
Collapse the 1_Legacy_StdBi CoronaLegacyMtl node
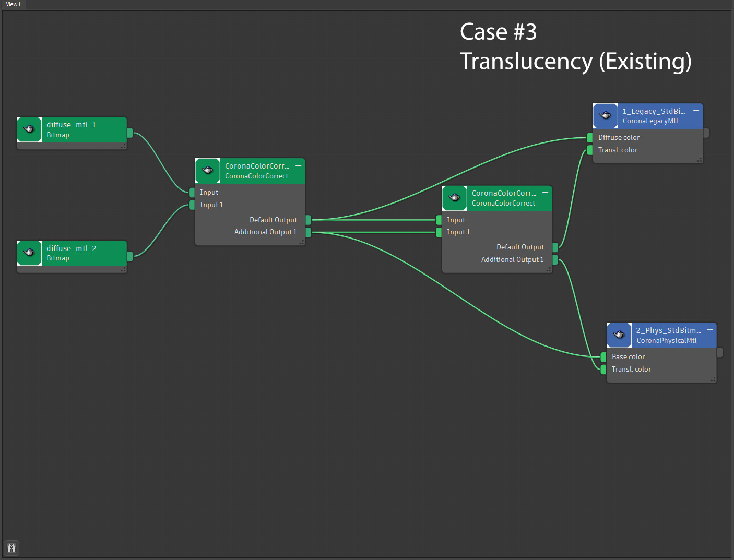click(x=696, y=111)
